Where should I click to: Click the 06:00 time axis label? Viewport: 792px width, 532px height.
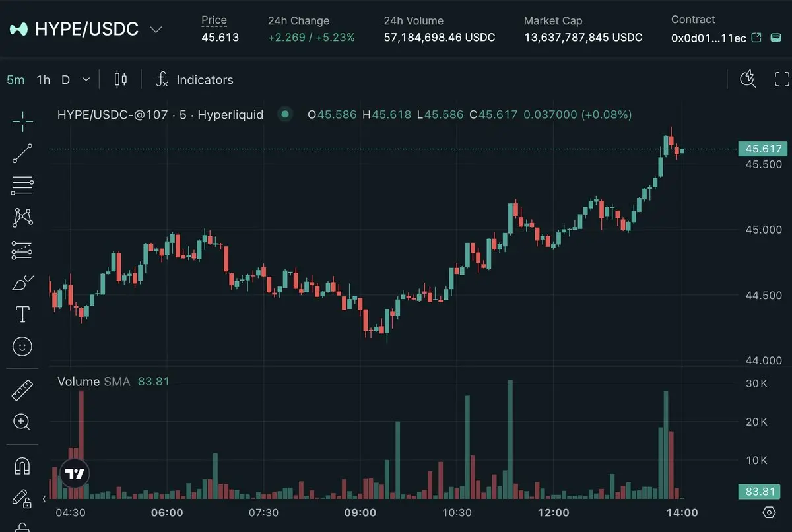coord(167,512)
